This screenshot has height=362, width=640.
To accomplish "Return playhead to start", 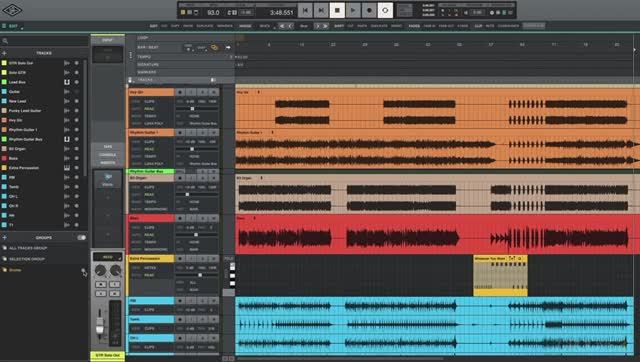I will pyautogui.click(x=305, y=10).
